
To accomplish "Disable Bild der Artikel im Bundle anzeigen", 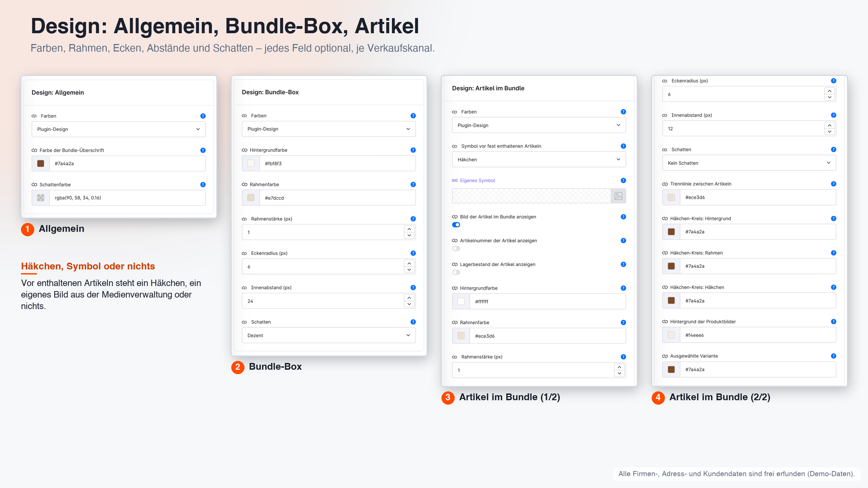I will point(456,225).
